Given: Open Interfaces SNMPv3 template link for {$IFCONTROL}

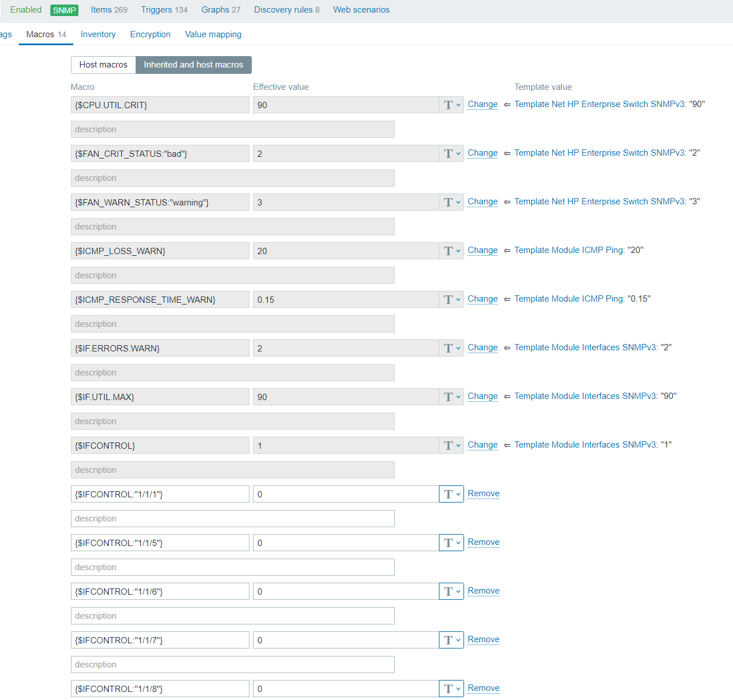Looking at the screenshot, I should (585, 445).
